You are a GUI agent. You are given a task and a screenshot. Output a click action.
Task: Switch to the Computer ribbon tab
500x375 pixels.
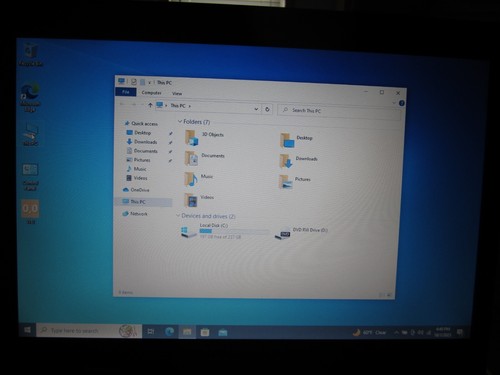click(x=151, y=93)
